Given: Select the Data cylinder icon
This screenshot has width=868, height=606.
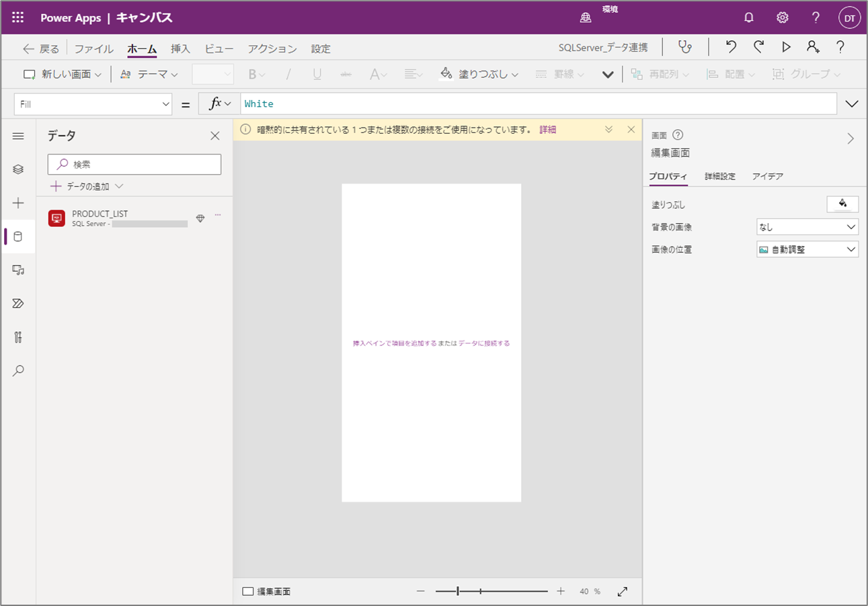Looking at the screenshot, I should click(18, 236).
